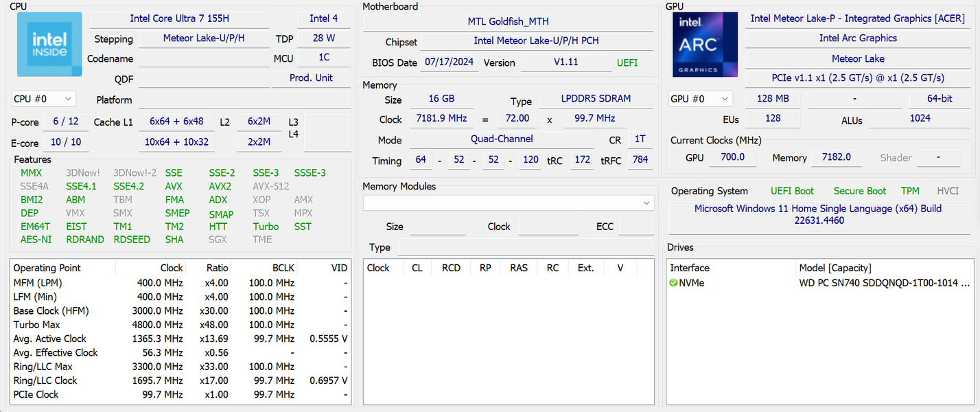Select the Avg. Effective Clock row

[x=180, y=353]
